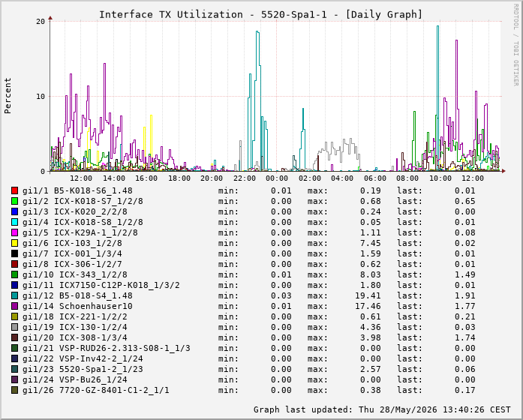Viewport: 523px width, 420px height.
Task: Click the dark olive swatch for gi1/26 7720-GZ-8401-C1-2_1/1
Action: [x=14, y=390]
